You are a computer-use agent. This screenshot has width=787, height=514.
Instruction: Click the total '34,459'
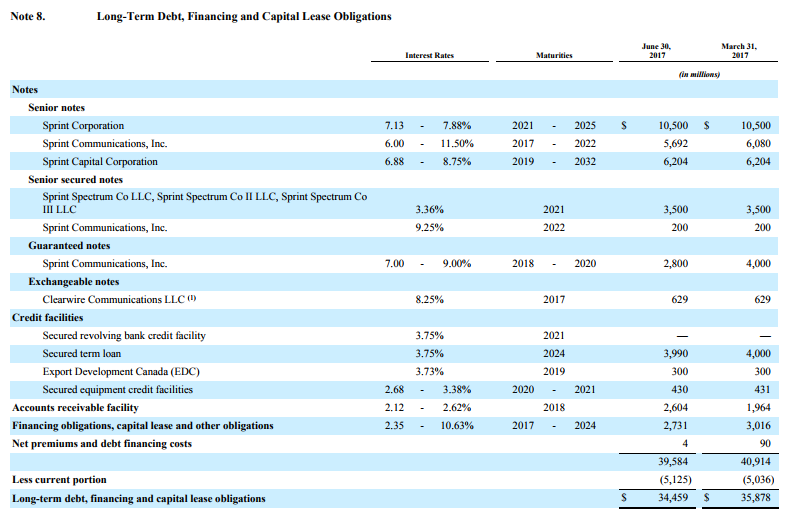click(x=673, y=498)
